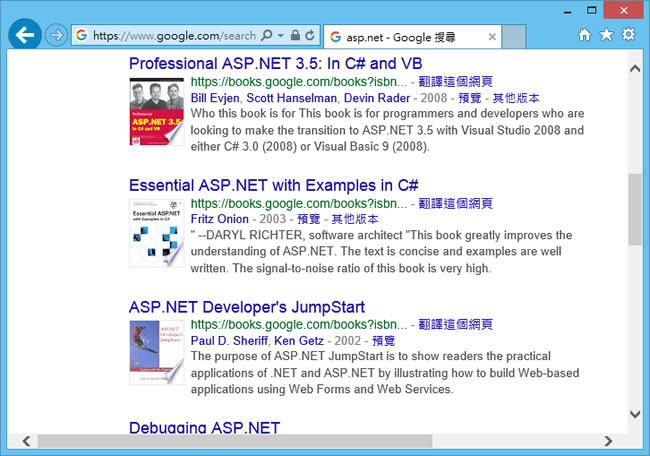Click author link Bill Evjen
This screenshot has width=650, height=456.
[215, 98]
